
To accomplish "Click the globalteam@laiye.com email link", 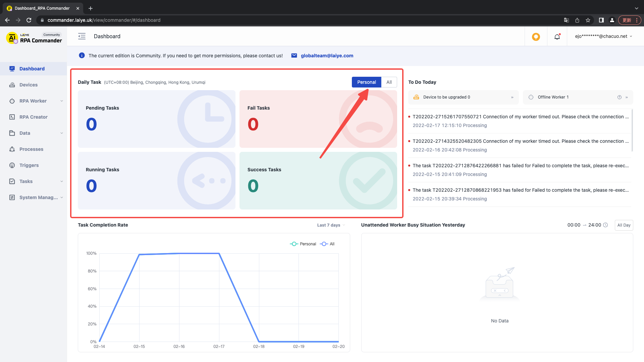I will pos(327,56).
